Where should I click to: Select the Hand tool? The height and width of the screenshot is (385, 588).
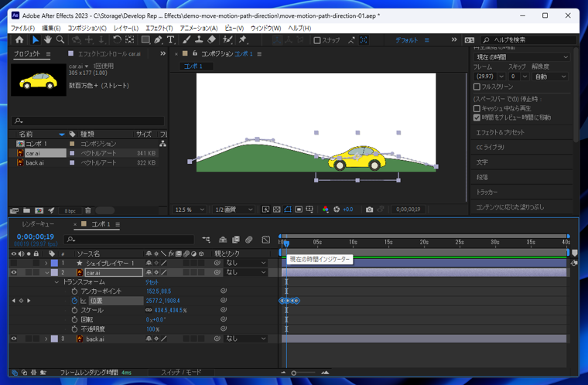[x=48, y=39]
